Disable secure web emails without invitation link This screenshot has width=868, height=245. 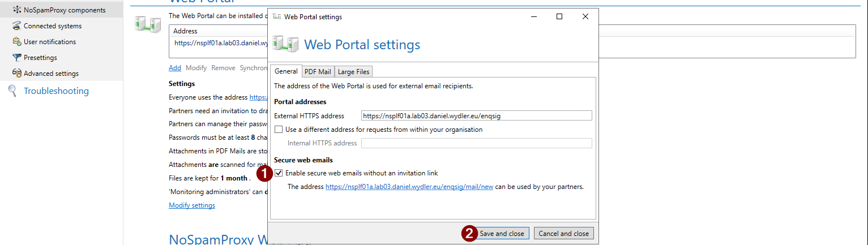point(279,173)
